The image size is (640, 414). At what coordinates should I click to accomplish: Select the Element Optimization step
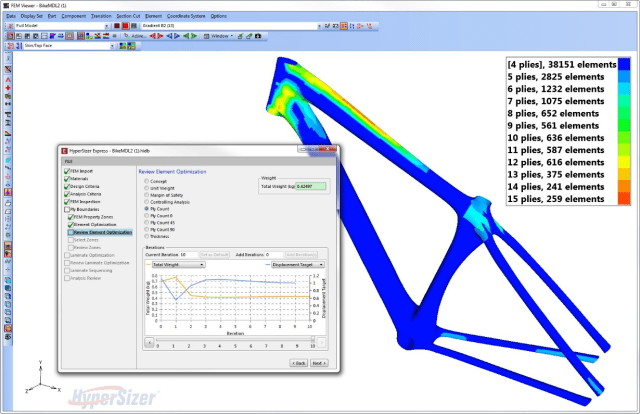[x=95, y=225]
